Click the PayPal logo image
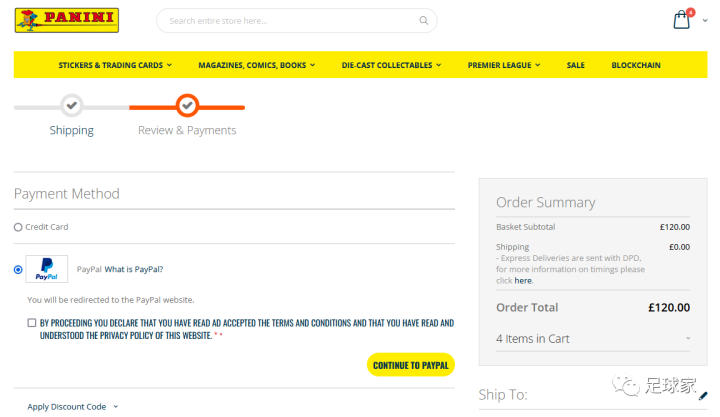 pos(47,269)
